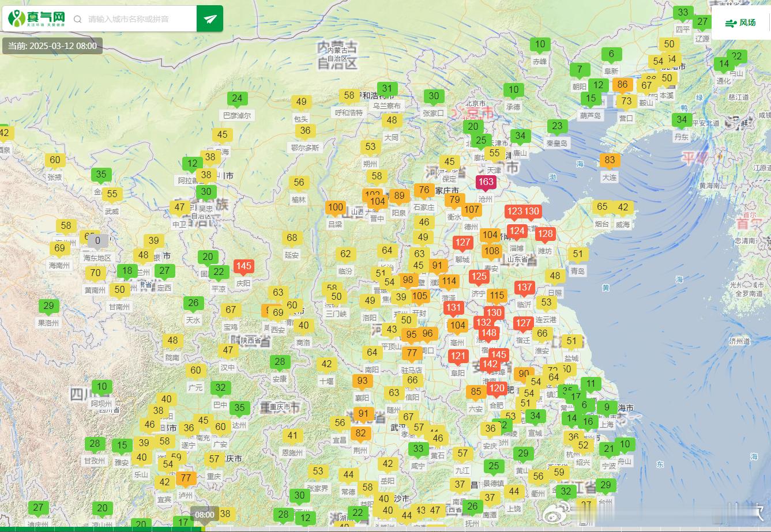Open the 23 marker for 秦皇岛

click(x=557, y=127)
